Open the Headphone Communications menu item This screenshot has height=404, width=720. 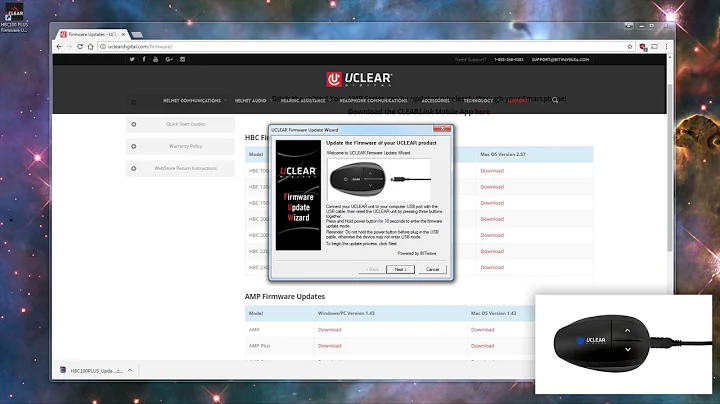373,101
